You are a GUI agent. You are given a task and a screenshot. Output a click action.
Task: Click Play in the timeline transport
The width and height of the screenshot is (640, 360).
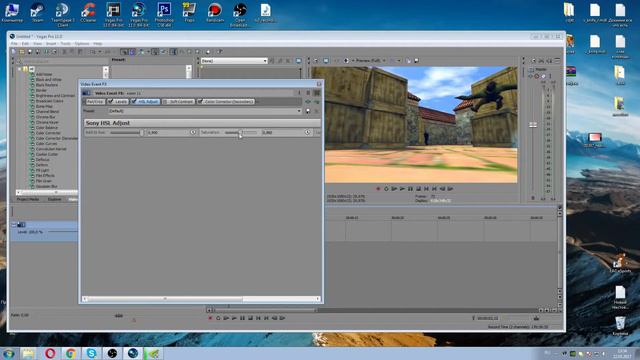click(234, 318)
